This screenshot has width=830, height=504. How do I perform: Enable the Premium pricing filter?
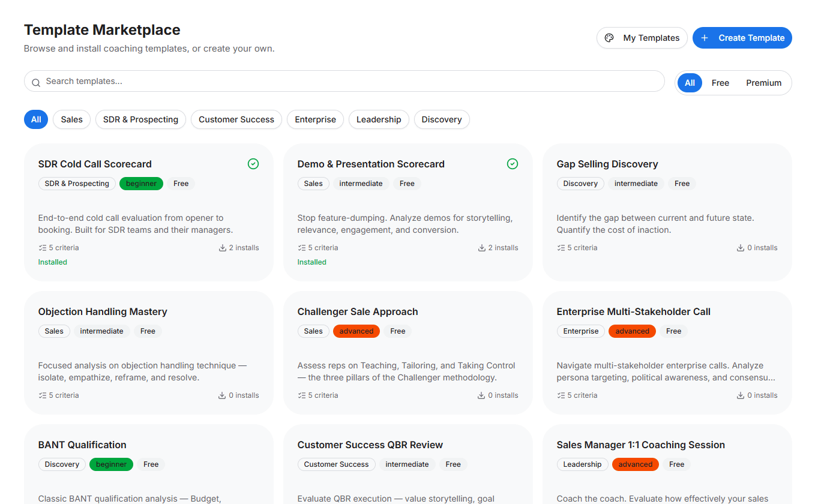click(763, 82)
